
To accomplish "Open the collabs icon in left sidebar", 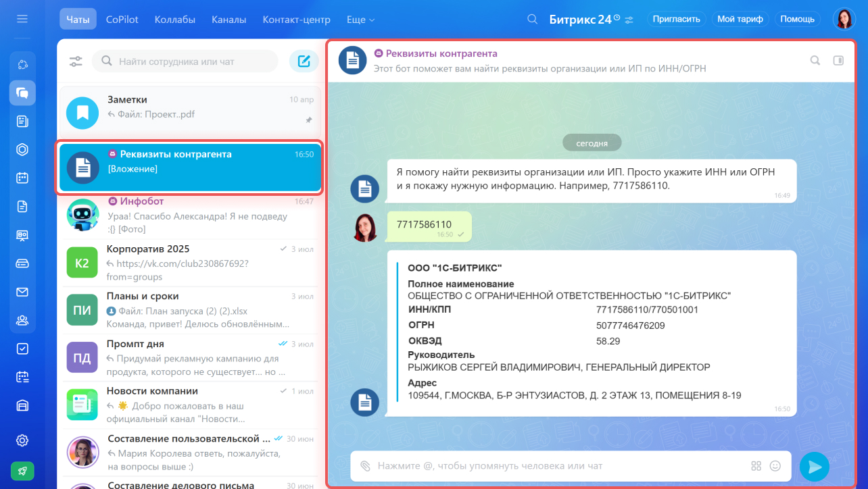I will point(22,64).
